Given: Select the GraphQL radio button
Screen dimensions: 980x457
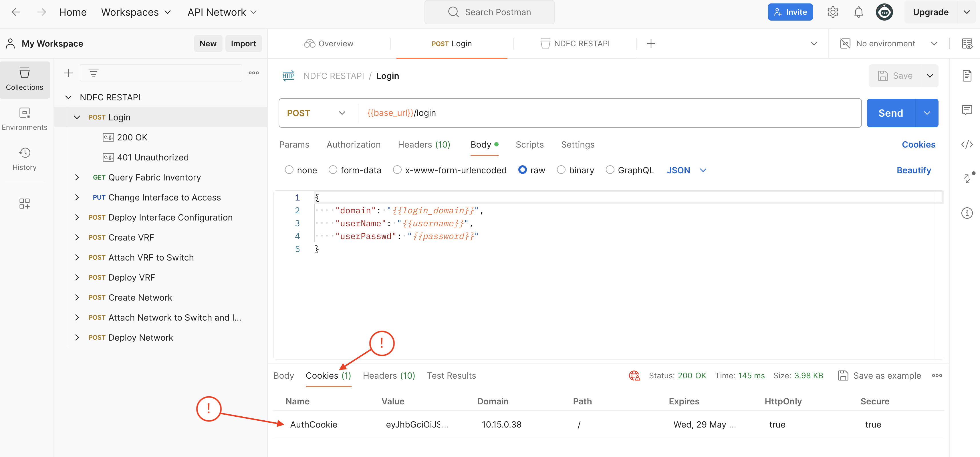Looking at the screenshot, I should (610, 170).
